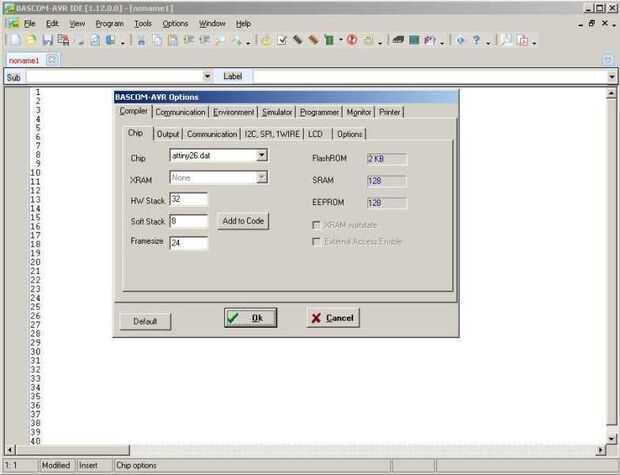Click the Add to Code button
This screenshot has width=620, height=475.
243,221
